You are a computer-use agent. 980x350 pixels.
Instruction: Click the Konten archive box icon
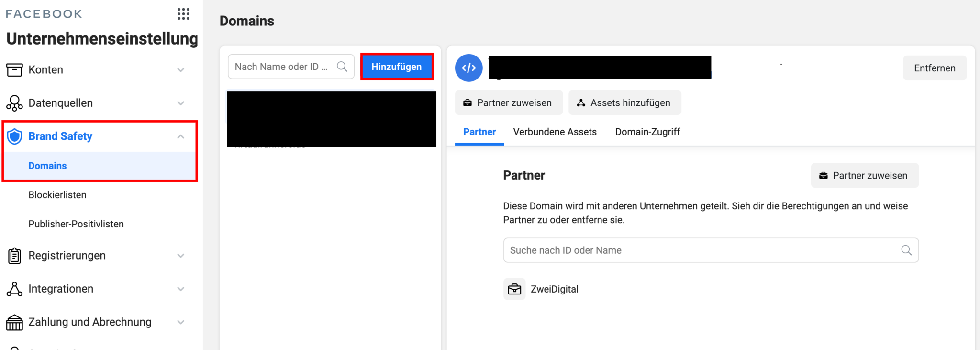[14, 70]
